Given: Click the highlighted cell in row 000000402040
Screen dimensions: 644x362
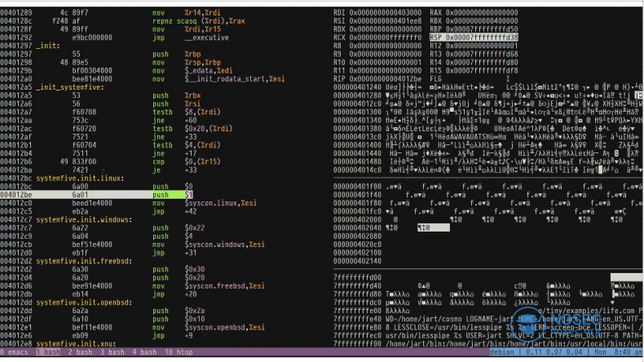Looking at the screenshot, I should tap(434, 228).
